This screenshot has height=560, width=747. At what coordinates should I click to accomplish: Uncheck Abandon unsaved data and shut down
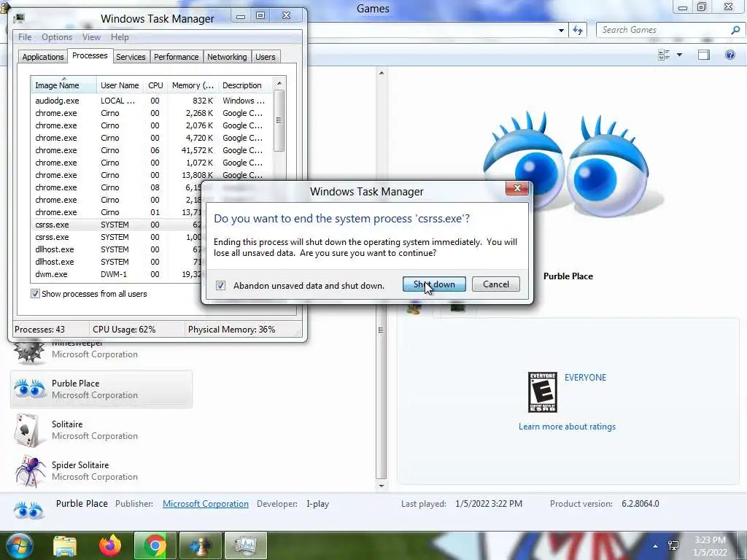click(220, 286)
